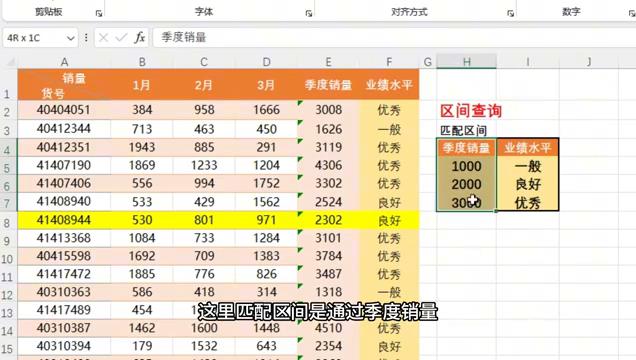
Task: Select column H header
Action: click(x=466, y=62)
